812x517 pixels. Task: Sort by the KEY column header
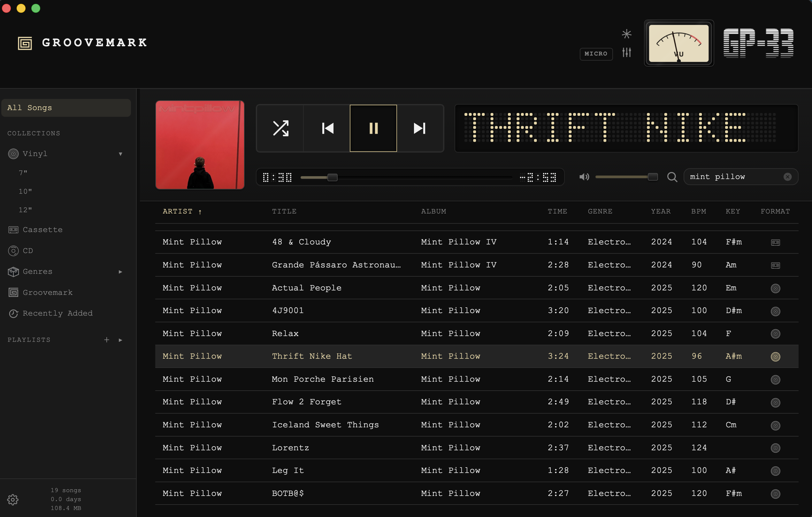[x=733, y=211]
